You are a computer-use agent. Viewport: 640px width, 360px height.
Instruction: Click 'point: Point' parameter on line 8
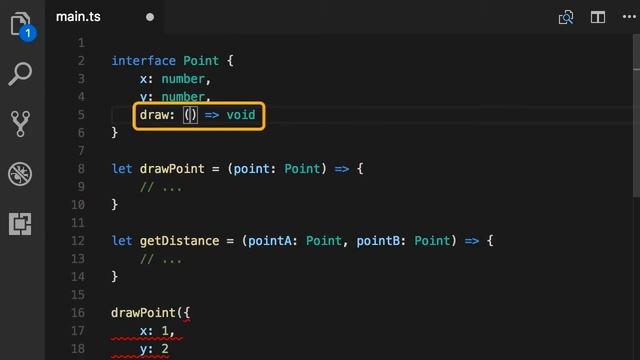click(277, 169)
